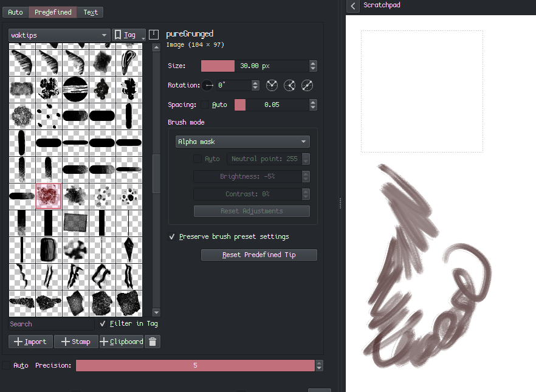Image resolution: width=536 pixels, height=392 pixels.
Task: Click the third rotation options icon
Action: point(307,86)
